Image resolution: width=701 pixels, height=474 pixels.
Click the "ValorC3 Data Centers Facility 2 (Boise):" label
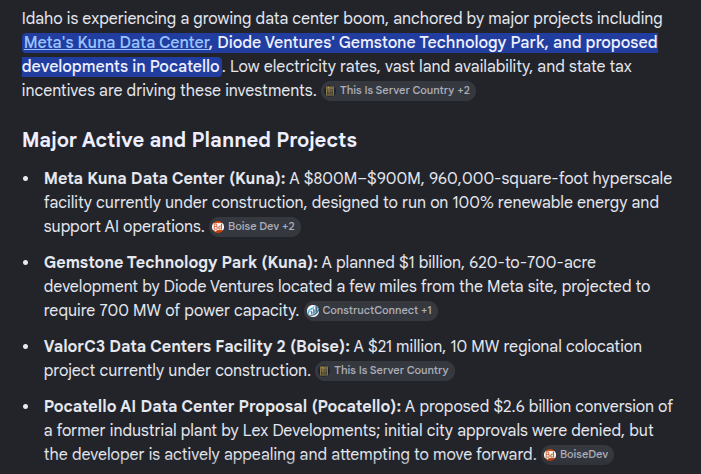(x=197, y=347)
